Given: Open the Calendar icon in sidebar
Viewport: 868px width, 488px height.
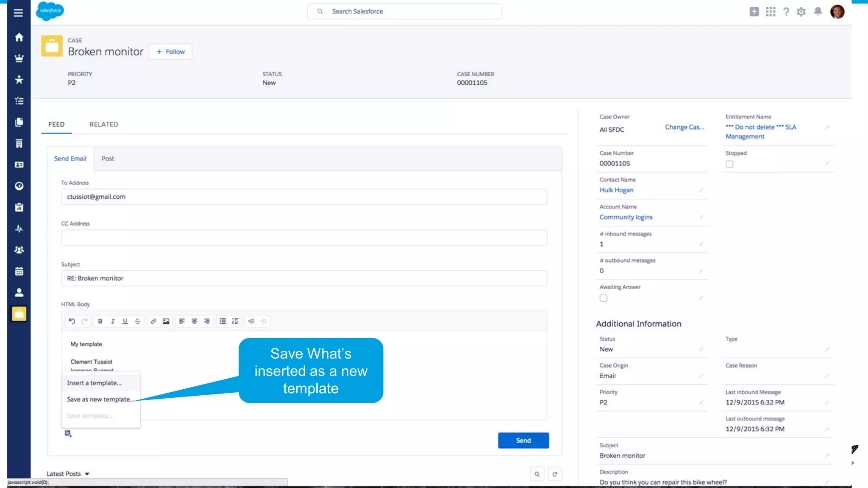Looking at the screenshot, I should [19, 271].
